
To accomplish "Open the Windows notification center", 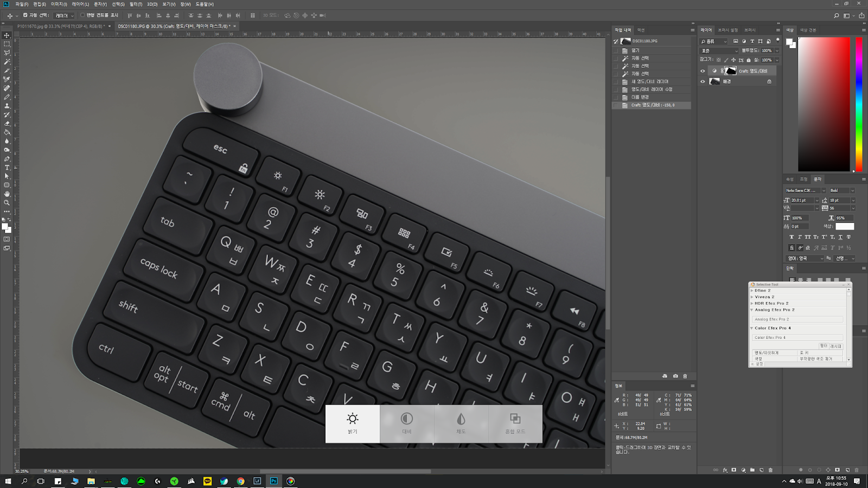I will coord(857,481).
